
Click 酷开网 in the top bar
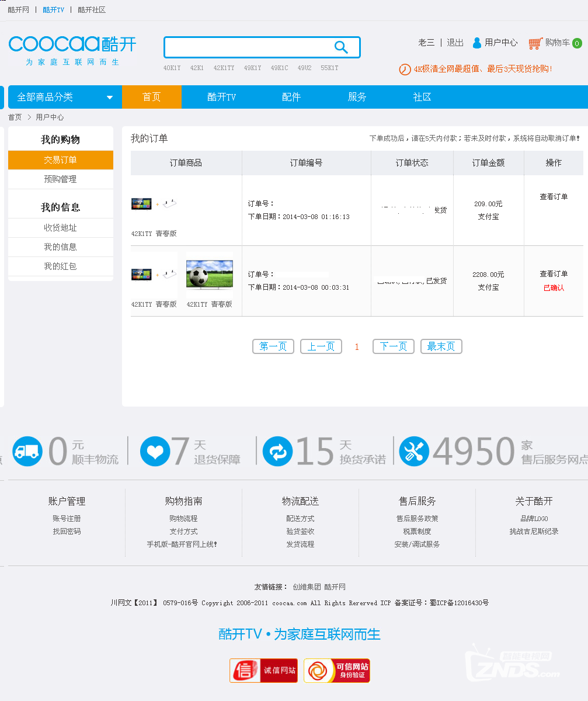19,10
